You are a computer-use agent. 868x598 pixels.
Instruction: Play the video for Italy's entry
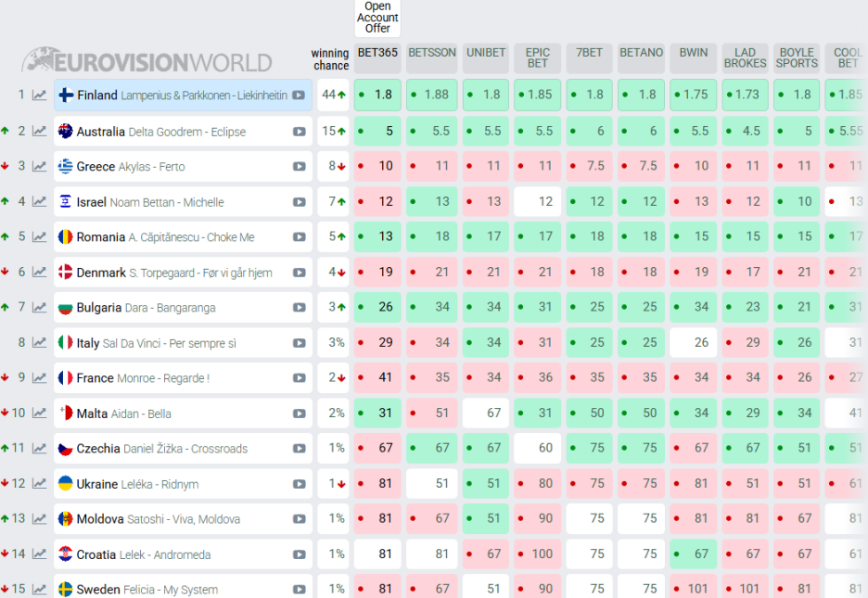pos(299,343)
